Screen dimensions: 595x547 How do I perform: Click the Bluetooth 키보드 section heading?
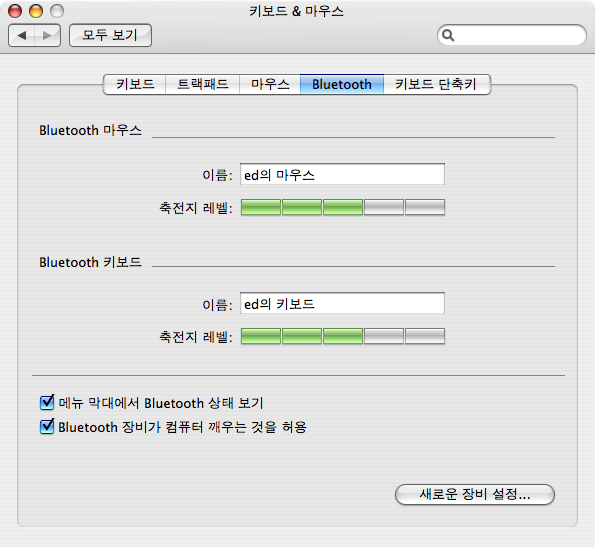click(90, 262)
